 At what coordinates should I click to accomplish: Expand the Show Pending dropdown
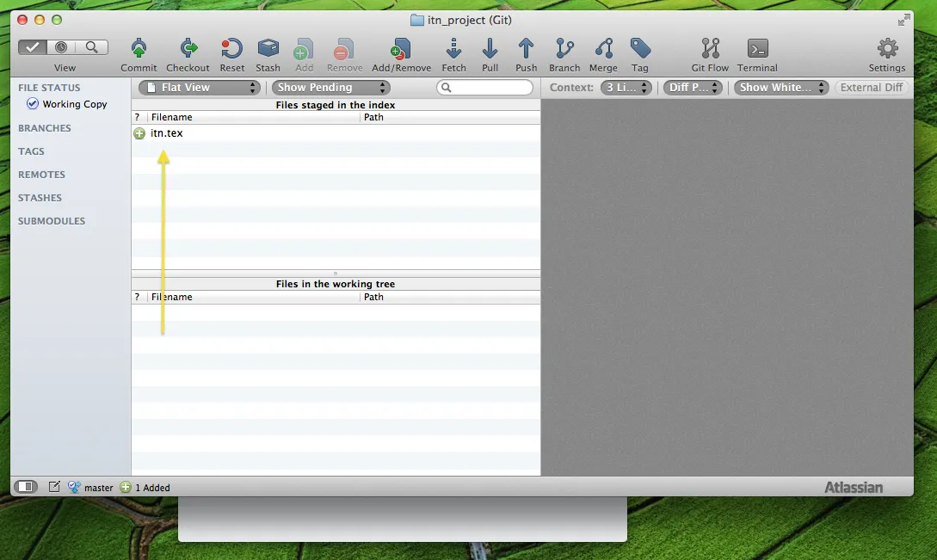click(x=330, y=88)
